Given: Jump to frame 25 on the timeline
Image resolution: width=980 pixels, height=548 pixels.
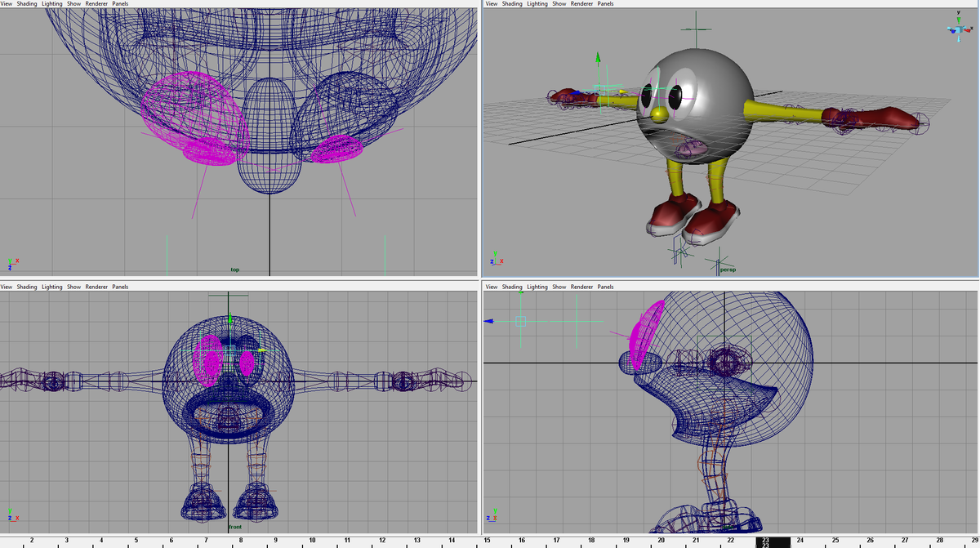Looking at the screenshot, I should point(835,541).
